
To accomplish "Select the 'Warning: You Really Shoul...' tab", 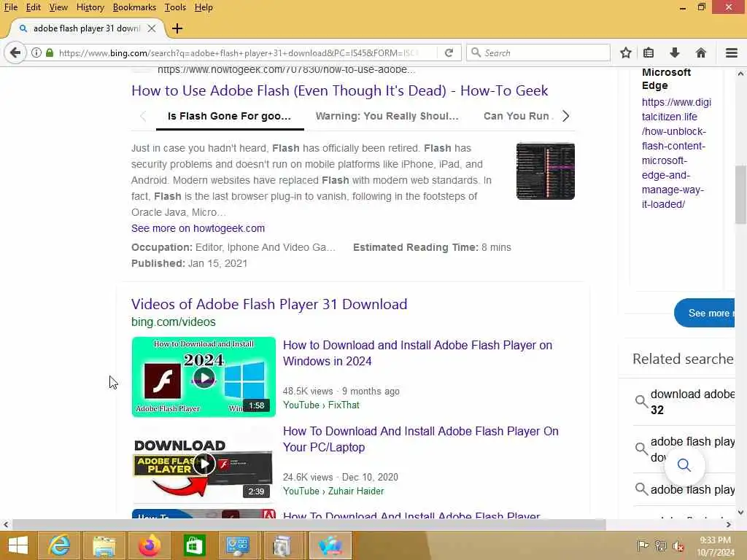I will click(387, 116).
